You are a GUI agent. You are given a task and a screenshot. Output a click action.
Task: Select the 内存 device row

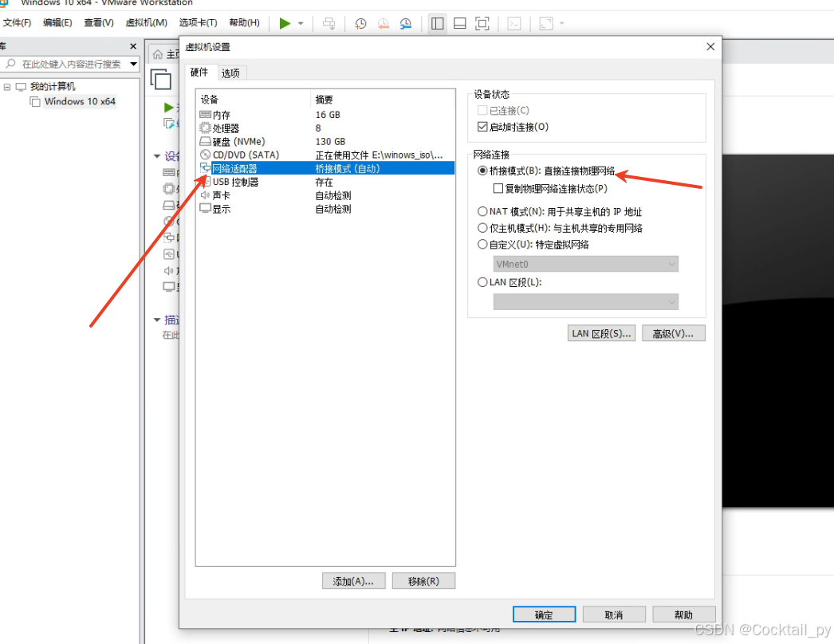[325, 114]
